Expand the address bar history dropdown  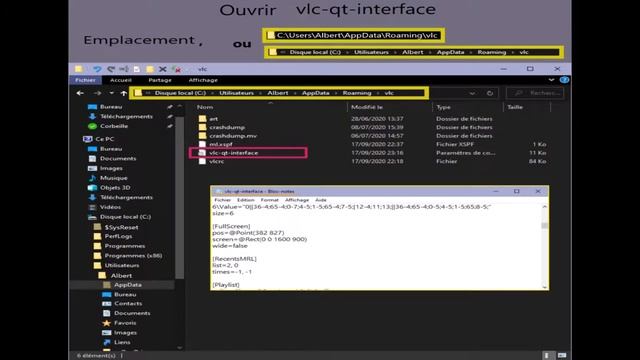point(472,93)
